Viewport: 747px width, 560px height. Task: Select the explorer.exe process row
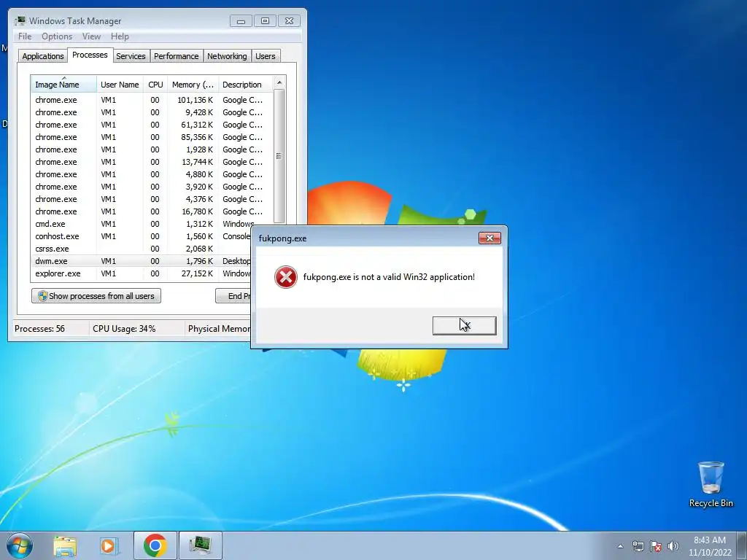point(141,273)
